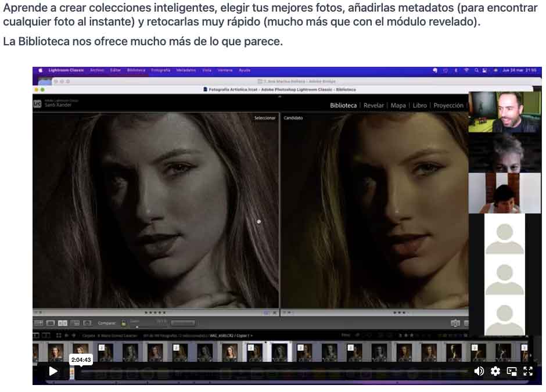
Task: Click the Bluetooth icon in the menu bar
Action: point(456,70)
